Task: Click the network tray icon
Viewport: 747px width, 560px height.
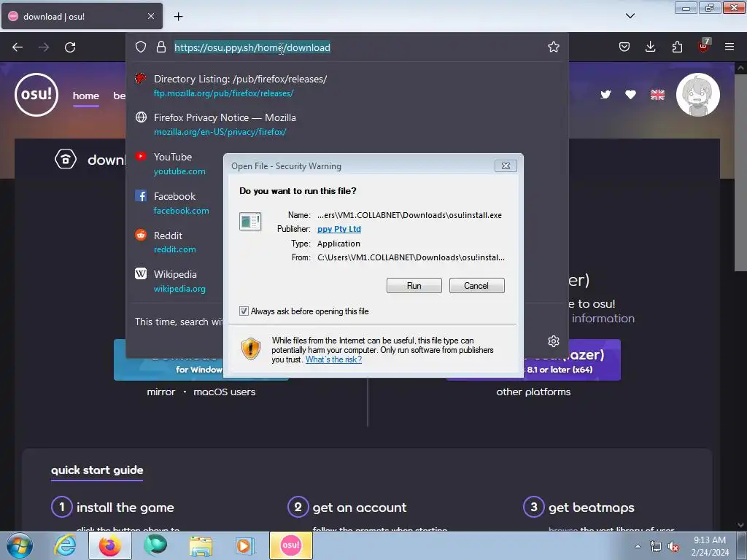Action: 656,546
